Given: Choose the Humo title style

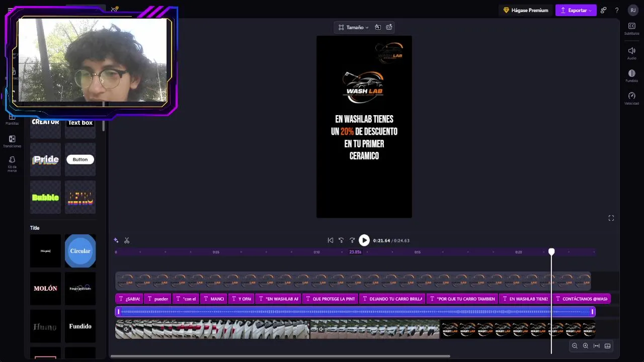Looking at the screenshot, I should (x=46, y=326).
